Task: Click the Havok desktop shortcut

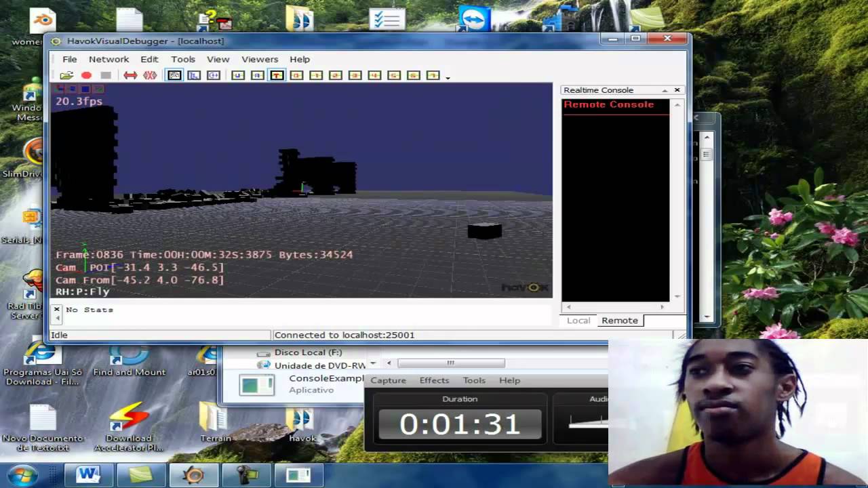Action: pyautogui.click(x=301, y=424)
